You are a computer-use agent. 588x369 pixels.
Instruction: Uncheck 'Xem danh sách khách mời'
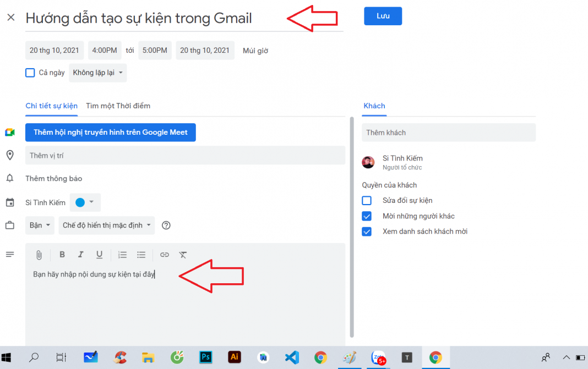(367, 232)
